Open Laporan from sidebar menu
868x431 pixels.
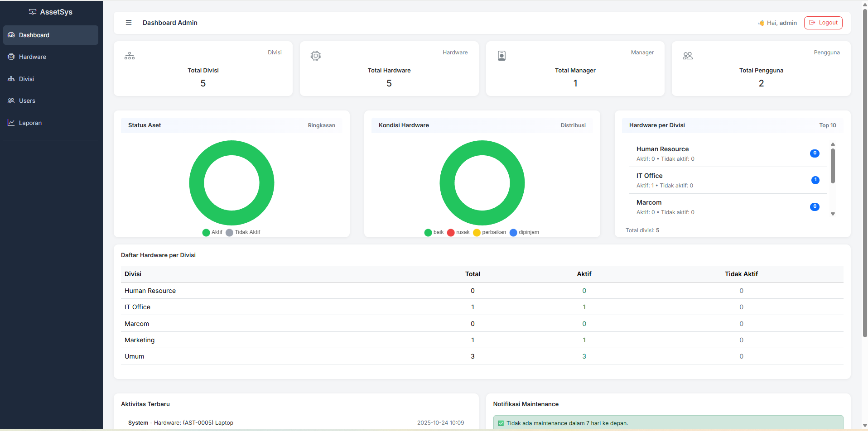[30, 123]
